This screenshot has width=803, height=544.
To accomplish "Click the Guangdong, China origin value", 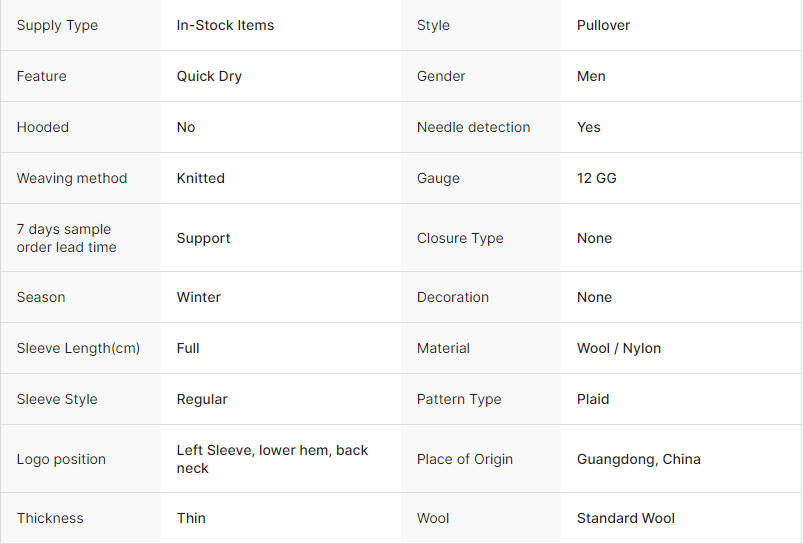I will click(638, 459).
